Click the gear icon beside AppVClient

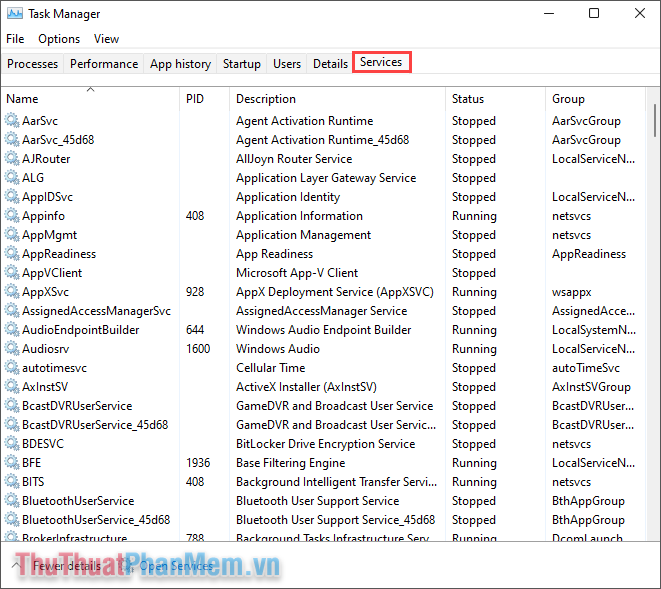12,272
